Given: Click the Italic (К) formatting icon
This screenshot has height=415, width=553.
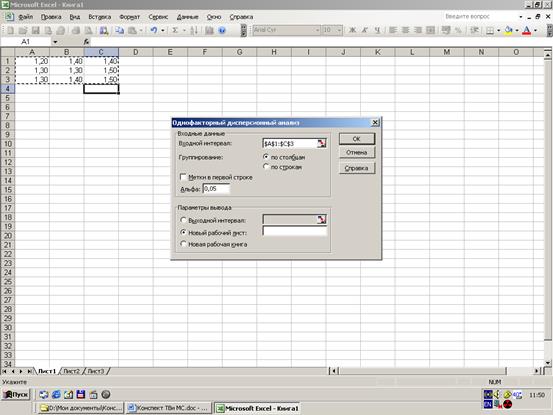Looking at the screenshot, I should tap(365, 30).
